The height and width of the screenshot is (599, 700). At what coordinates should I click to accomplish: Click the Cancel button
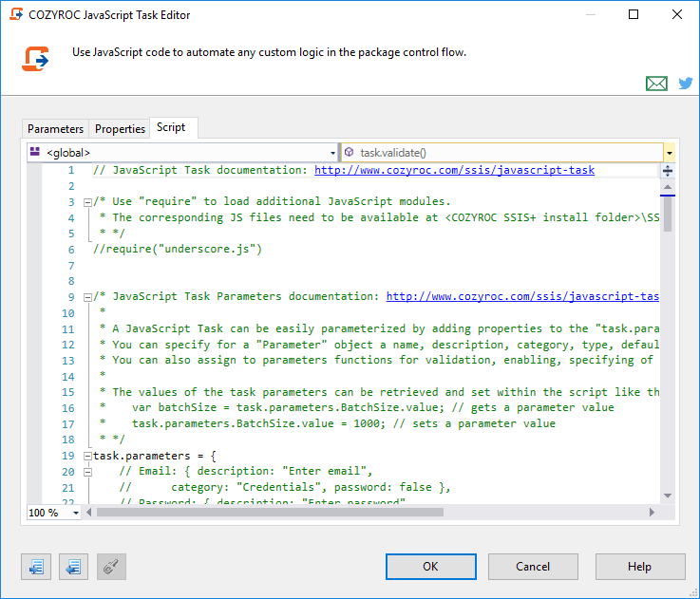point(533,567)
